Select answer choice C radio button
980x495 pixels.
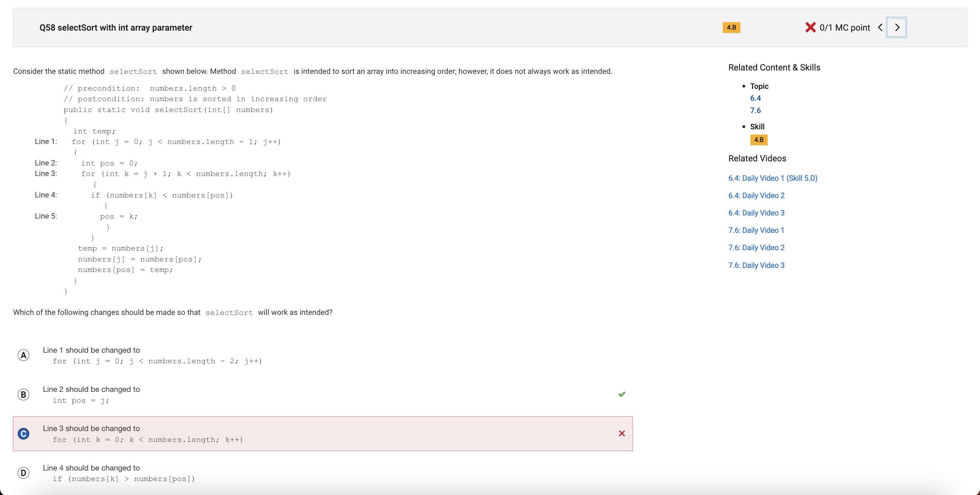pyautogui.click(x=23, y=434)
